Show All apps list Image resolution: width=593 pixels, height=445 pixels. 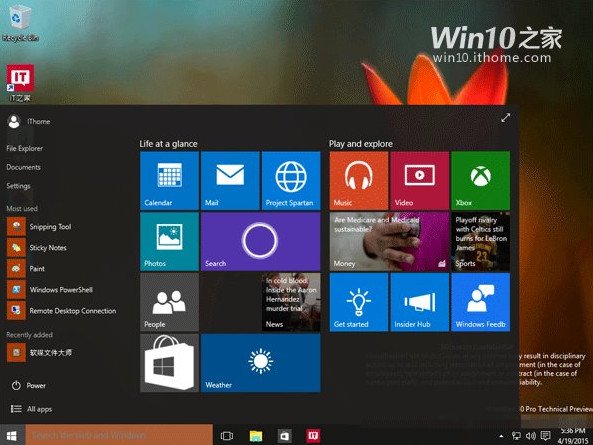(31, 409)
